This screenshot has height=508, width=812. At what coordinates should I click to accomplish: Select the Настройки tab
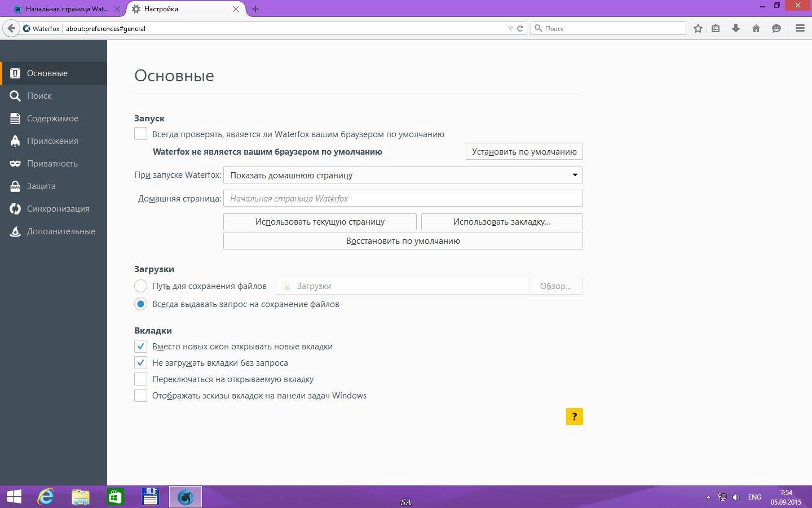pyautogui.click(x=186, y=9)
